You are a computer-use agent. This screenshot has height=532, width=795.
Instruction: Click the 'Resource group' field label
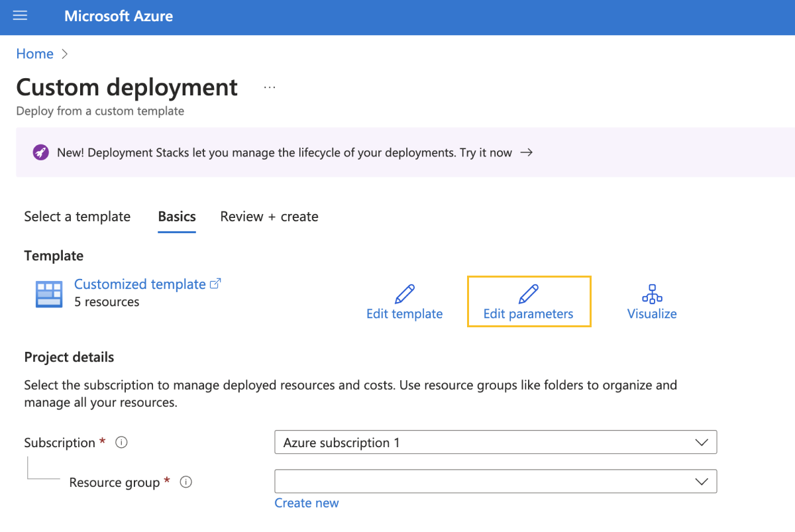(x=115, y=482)
